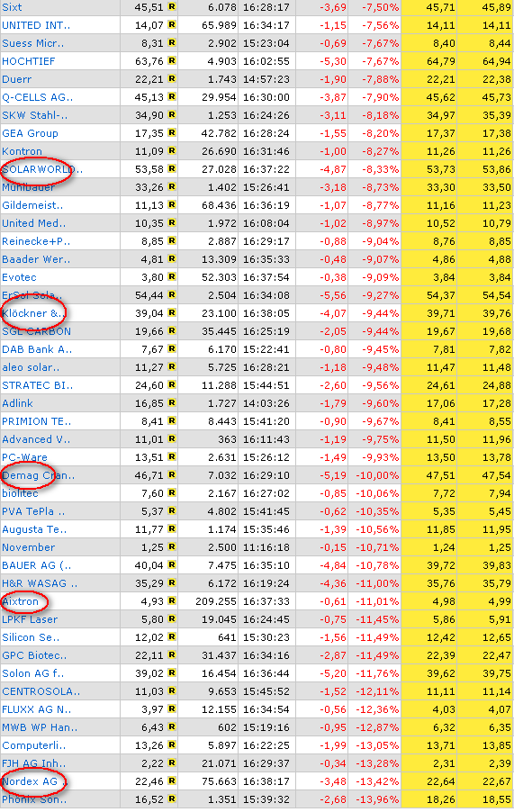Click the R icon in the SGL CARBON row

coord(172,331)
